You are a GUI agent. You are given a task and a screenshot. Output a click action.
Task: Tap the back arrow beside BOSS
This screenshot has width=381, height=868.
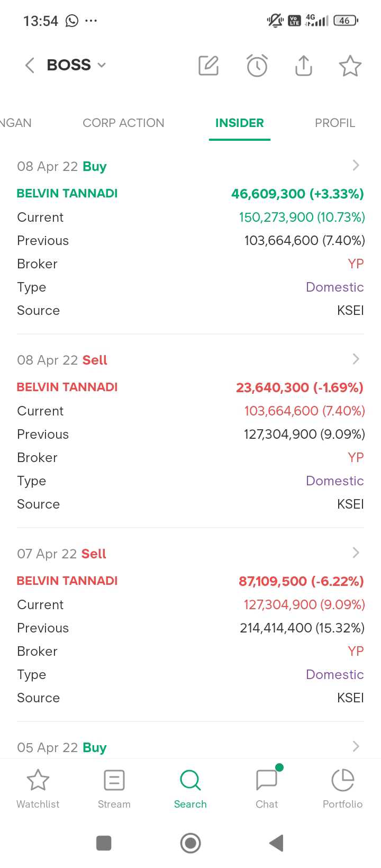pyautogui.click(x=30, y=65)
